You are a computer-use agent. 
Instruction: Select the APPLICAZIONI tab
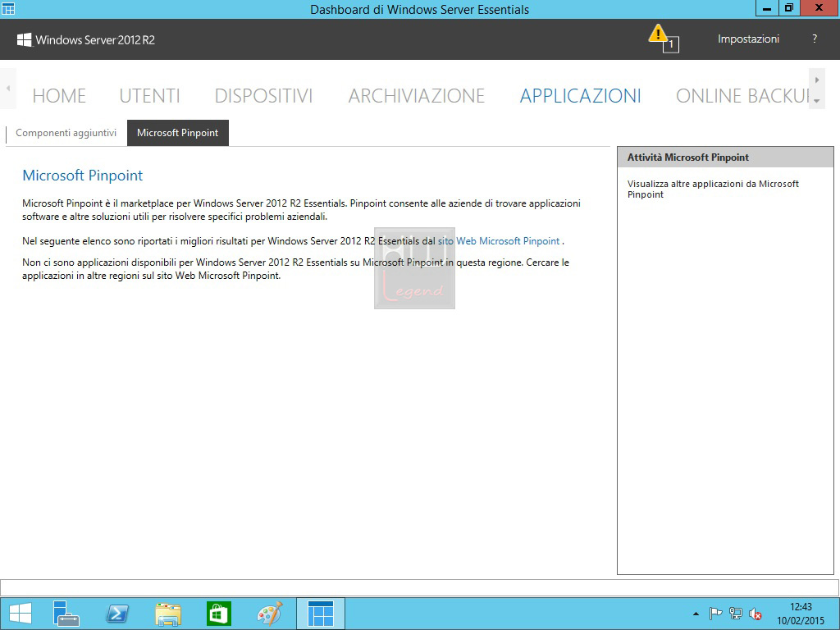(x=580, y=95)
